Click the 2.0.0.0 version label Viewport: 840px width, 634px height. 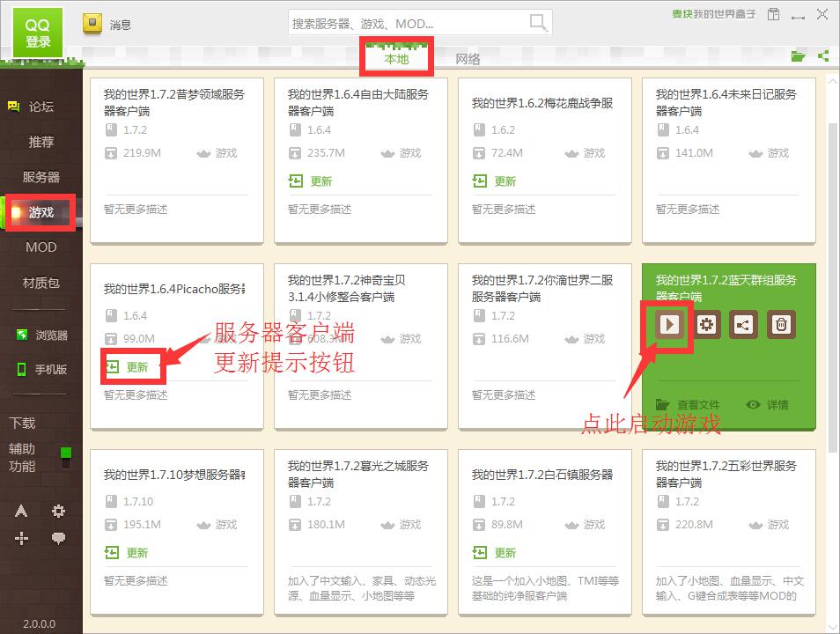pos(39,623)
